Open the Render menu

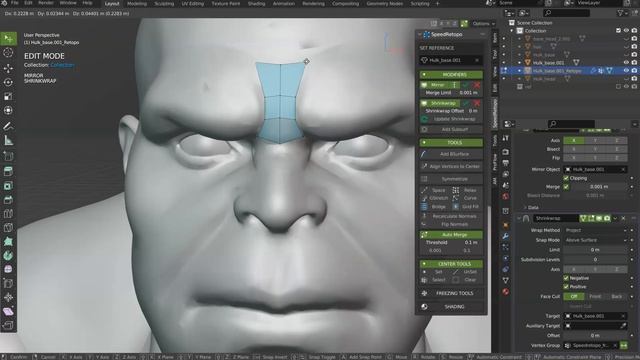(x=46, y=3)
